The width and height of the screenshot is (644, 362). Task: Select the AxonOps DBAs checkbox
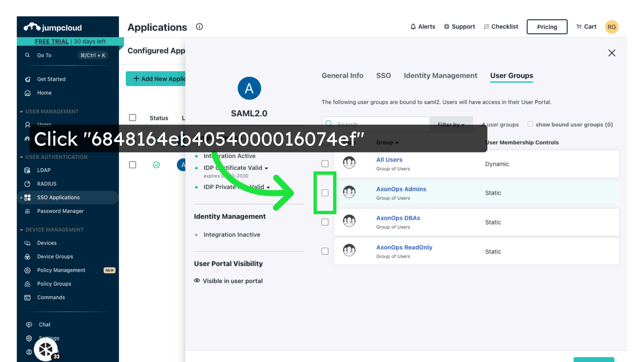point(325,222)
